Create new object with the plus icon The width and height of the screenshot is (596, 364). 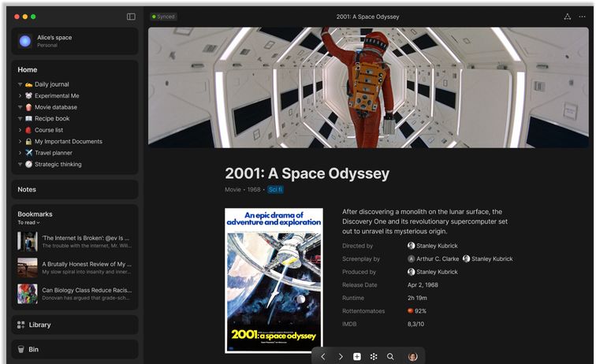click(357, 357)
